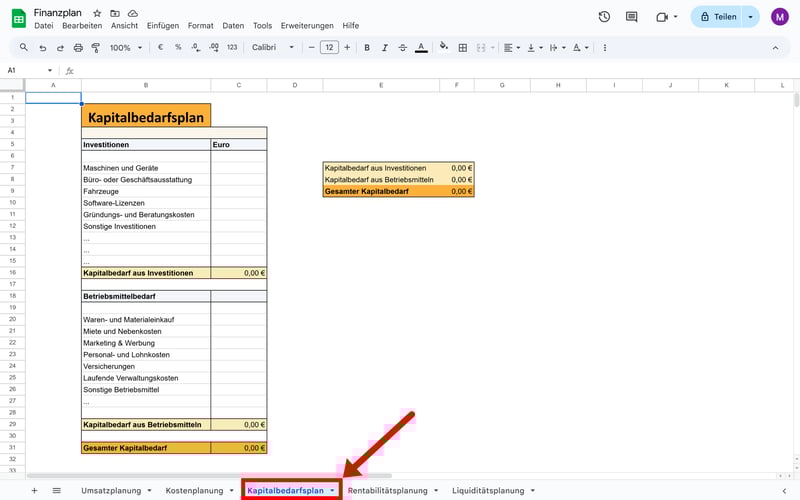This screenshot has height=500, width=800.
Task: Toggle strikethrough formatting
Action: coord(401,47)
